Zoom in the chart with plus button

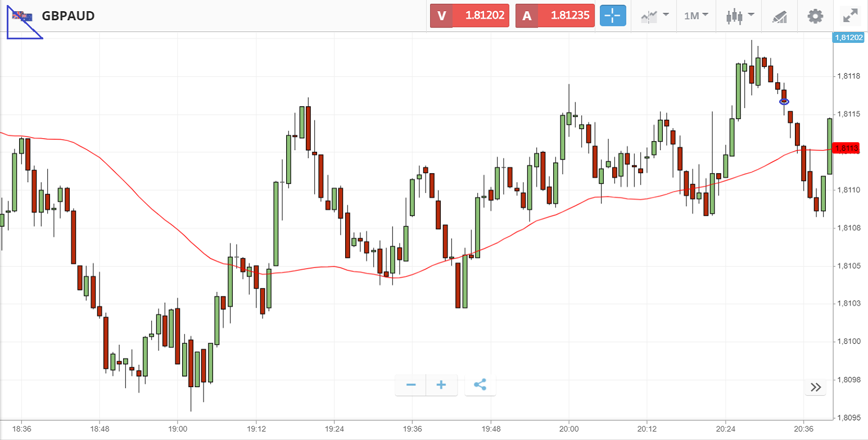pyautogui.click(x=441, y=385)
